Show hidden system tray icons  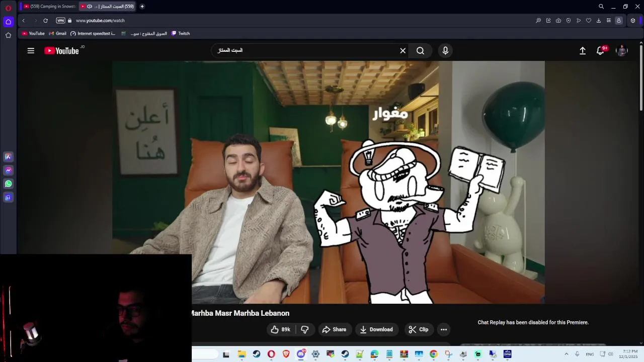point(567,354)
